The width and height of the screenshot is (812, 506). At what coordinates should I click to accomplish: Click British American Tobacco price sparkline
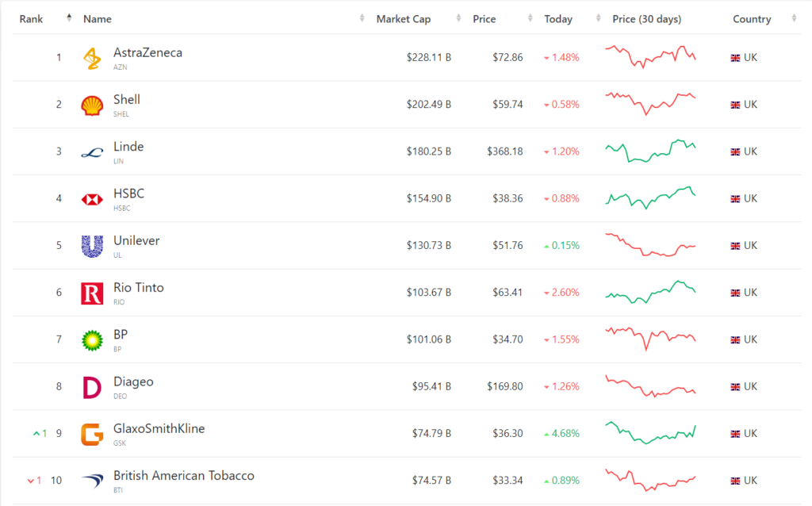(x=650, y=480)
